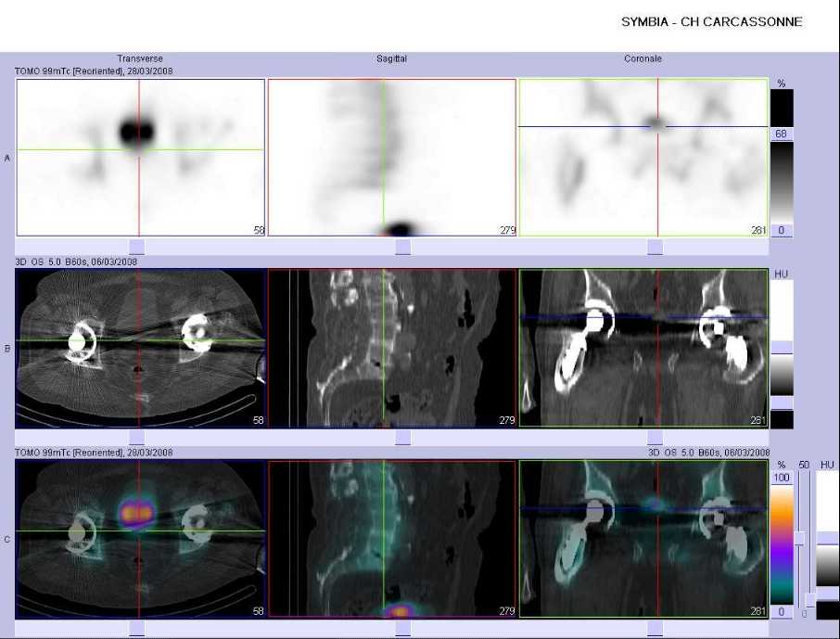Viewport: 840px width, 639px height.
Task: Click row A label 'TOMO 99mTc [Reoriented], 28/03/2008'
Action: pyautogui.click(x=94, y=70)
